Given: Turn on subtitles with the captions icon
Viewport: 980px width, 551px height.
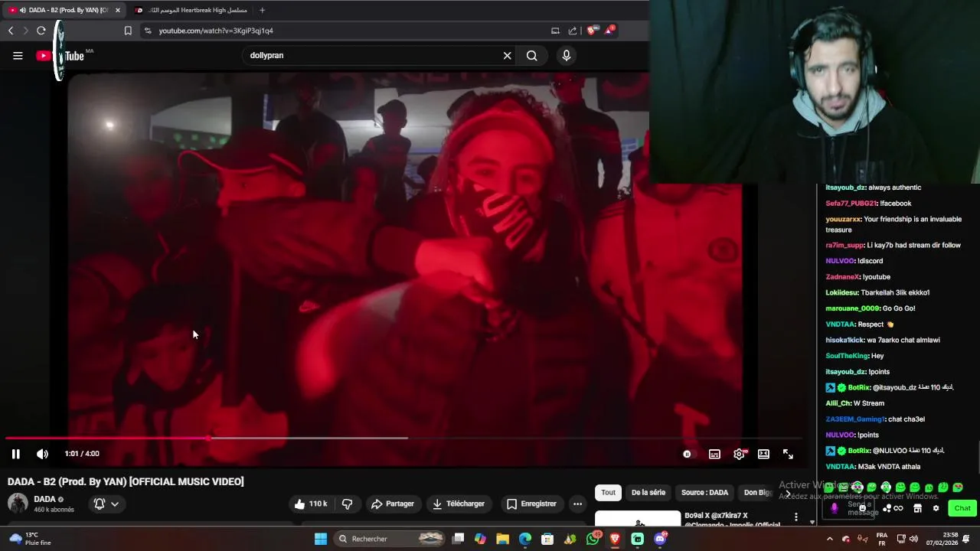Looking at the screenshot, I should [714, 454].
